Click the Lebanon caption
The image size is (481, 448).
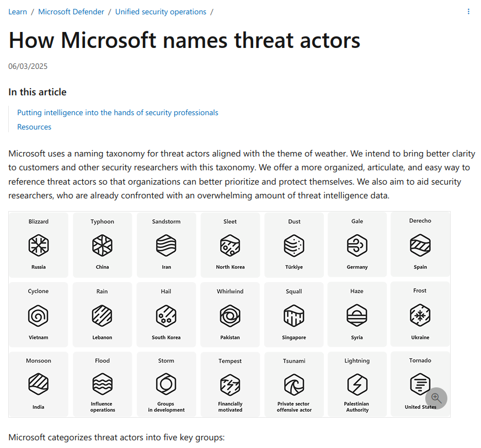[102, 337]
